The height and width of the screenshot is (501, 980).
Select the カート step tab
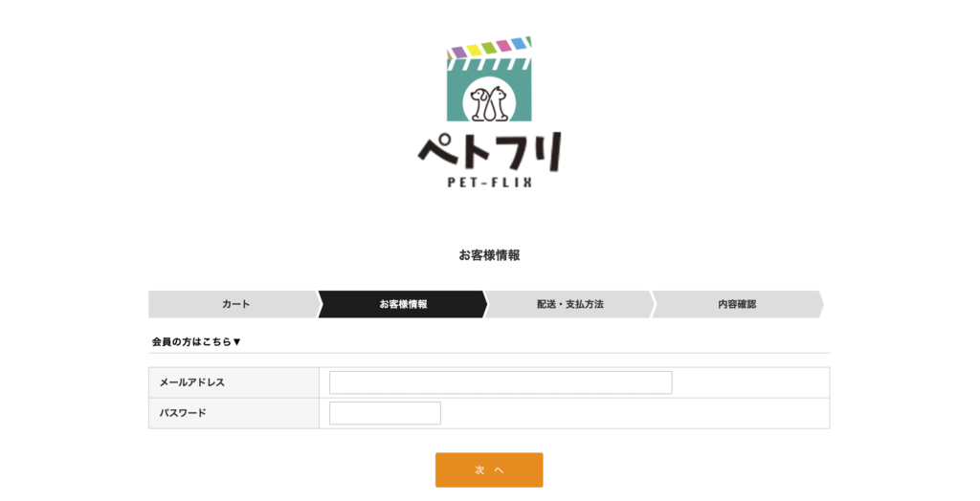tap(235, 304)
